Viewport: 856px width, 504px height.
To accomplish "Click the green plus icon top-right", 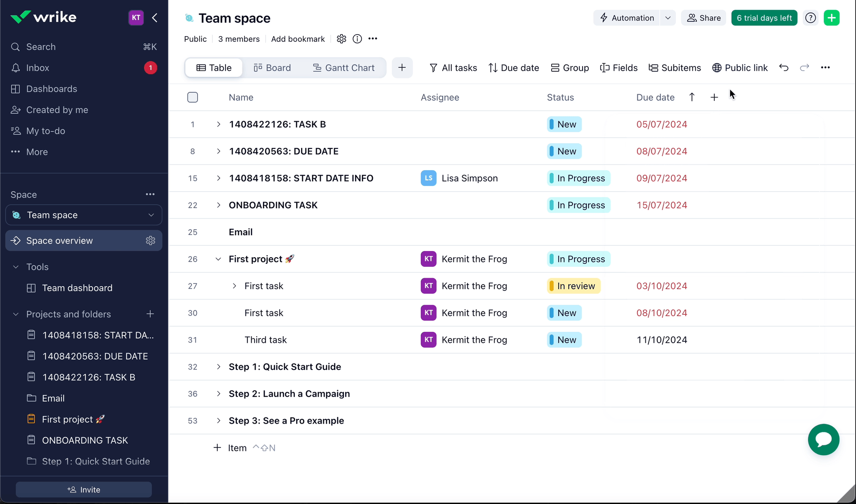I will [x=832, y=18].
